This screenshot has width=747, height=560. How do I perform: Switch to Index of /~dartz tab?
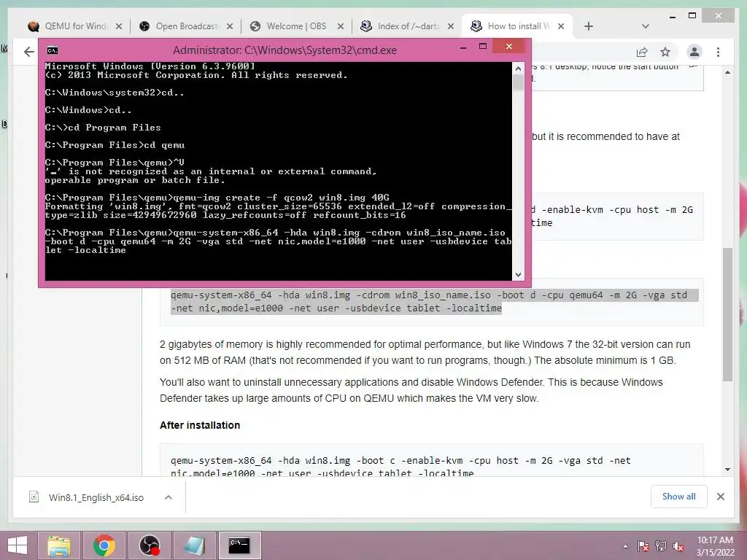407,26
